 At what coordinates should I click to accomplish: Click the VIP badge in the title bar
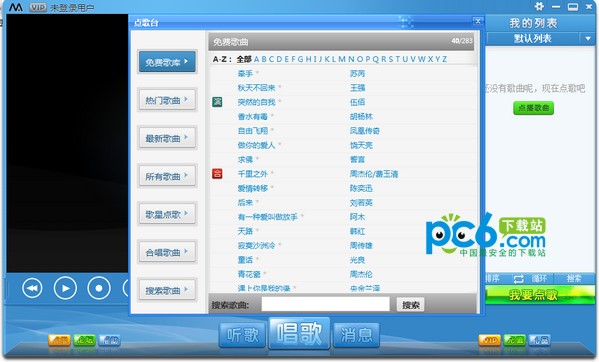tap(38, 7)
